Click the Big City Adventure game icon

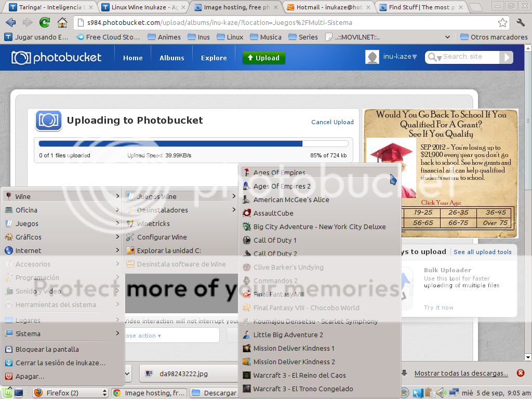tap(247, 227)
